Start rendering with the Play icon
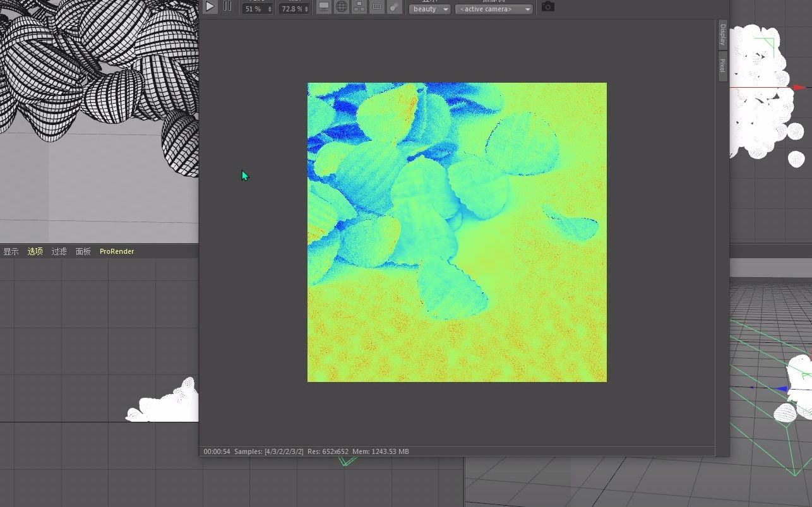This screenshot has width=812, height=507. [x=210, y=7]
